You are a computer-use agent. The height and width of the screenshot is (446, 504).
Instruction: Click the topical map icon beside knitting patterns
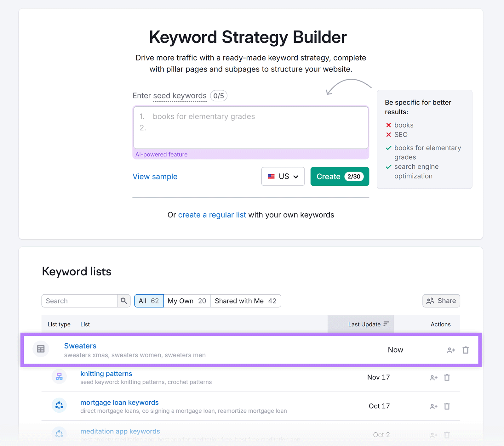click(59, 376)
